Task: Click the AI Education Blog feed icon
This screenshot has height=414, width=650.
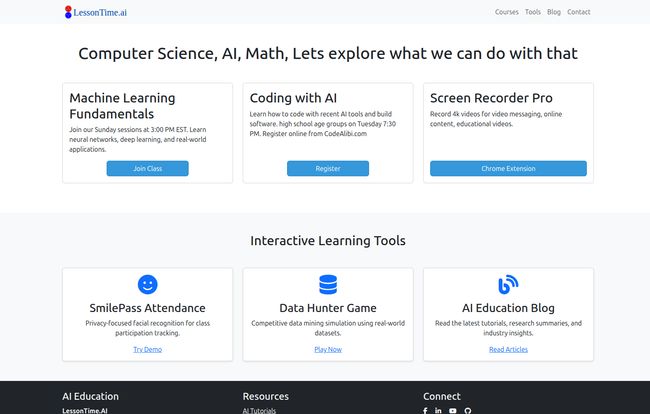Action: click(508, 284)
